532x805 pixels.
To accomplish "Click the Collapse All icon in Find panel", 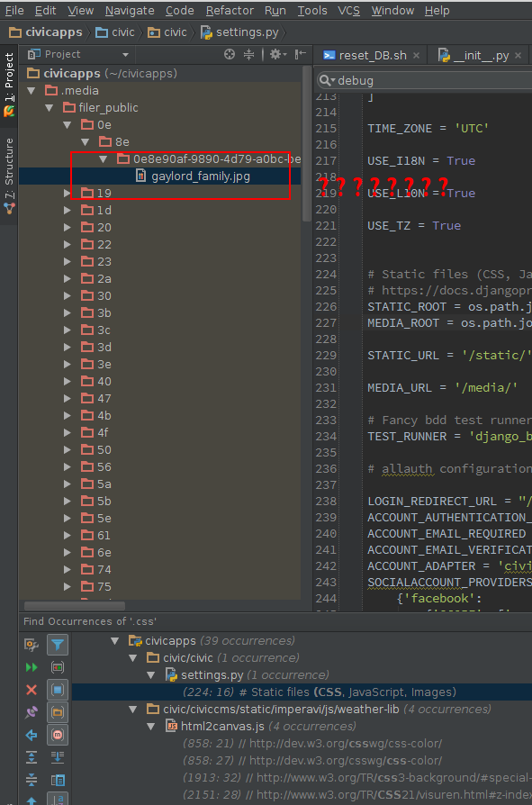I will pos(32,780).
